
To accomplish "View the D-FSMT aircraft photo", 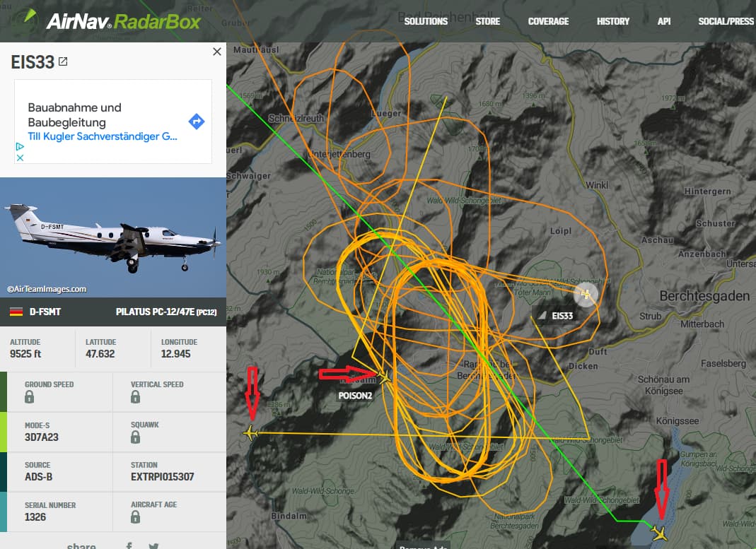I will coord(113,237).
